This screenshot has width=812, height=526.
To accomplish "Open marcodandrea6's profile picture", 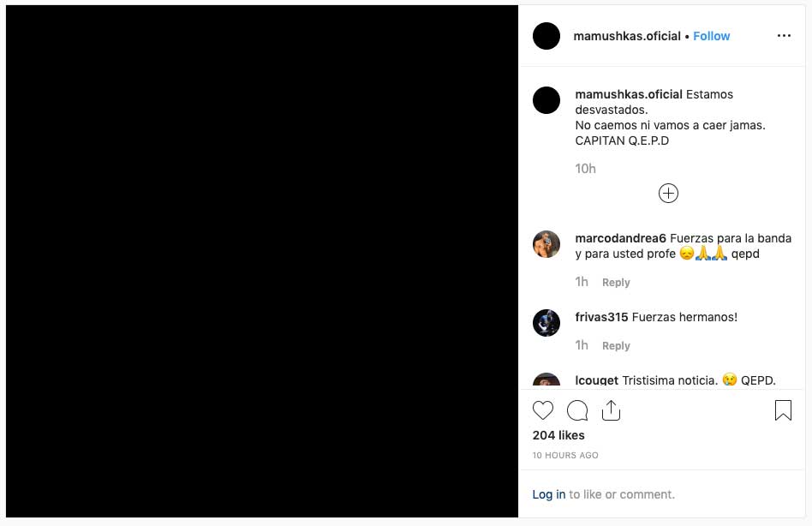I will (x=546, y=244).
